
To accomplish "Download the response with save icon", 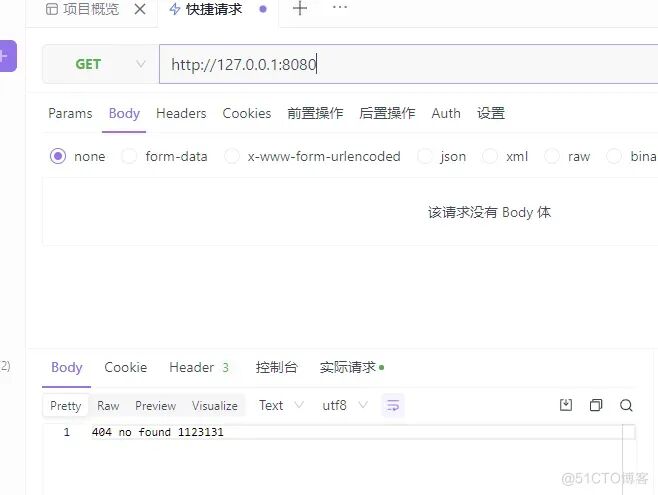I will (x=566, y=405).
